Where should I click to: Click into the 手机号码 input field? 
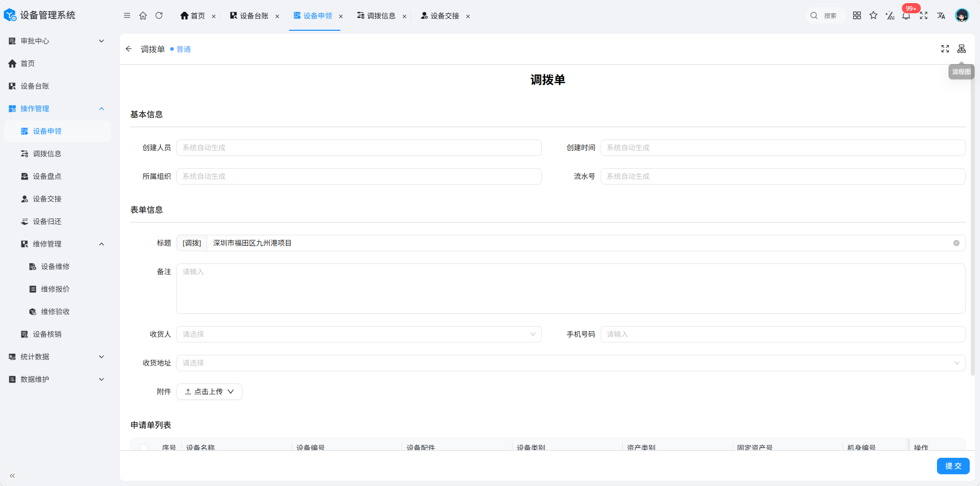[783, 334]
